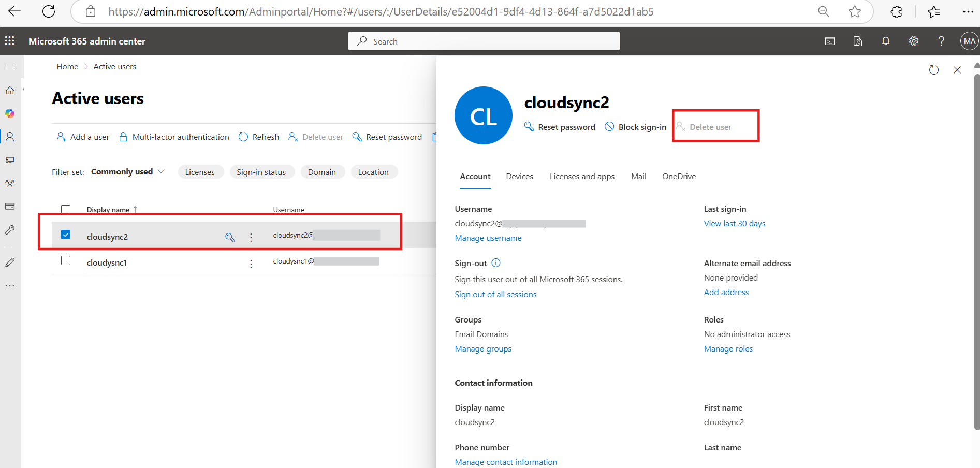Switch to the Licenses and apps tab

point(581,176)
